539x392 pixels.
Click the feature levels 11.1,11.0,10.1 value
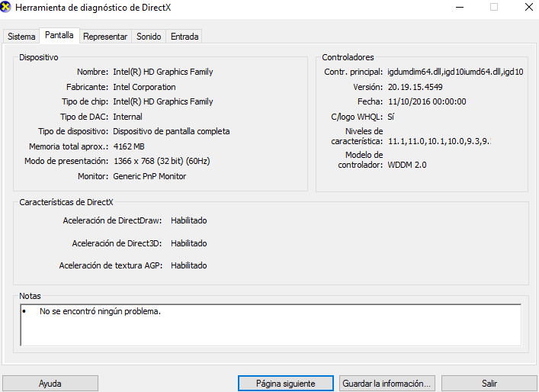(439, 141)
